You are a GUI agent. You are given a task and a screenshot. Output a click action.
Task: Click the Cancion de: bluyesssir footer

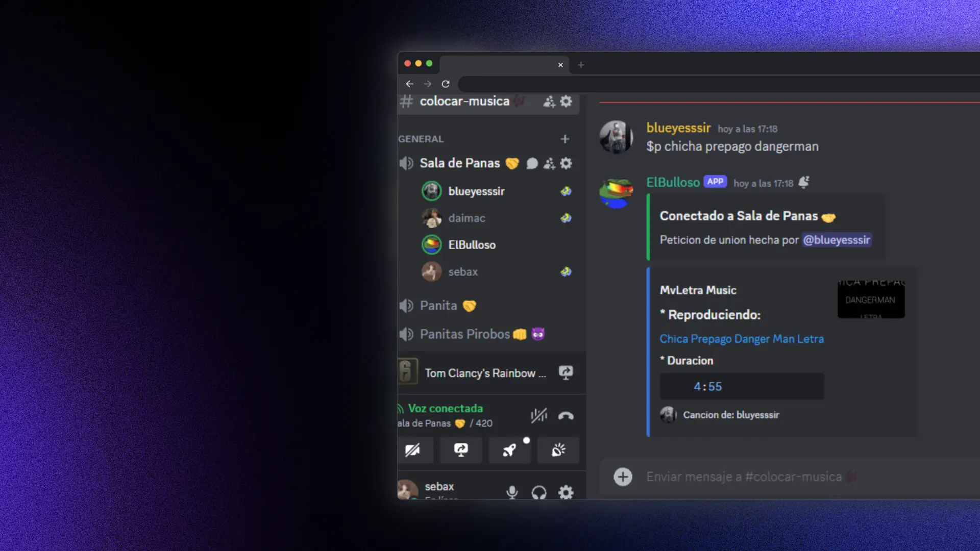[731, 415]
